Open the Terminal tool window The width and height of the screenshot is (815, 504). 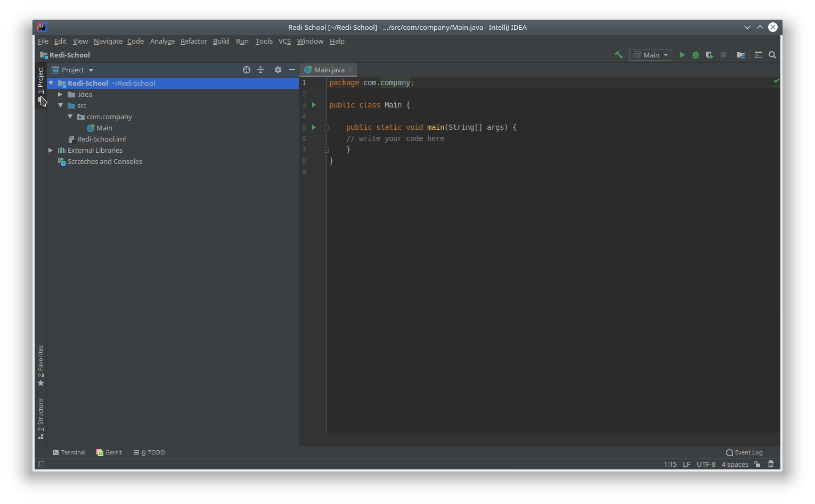tap(69, 452)
